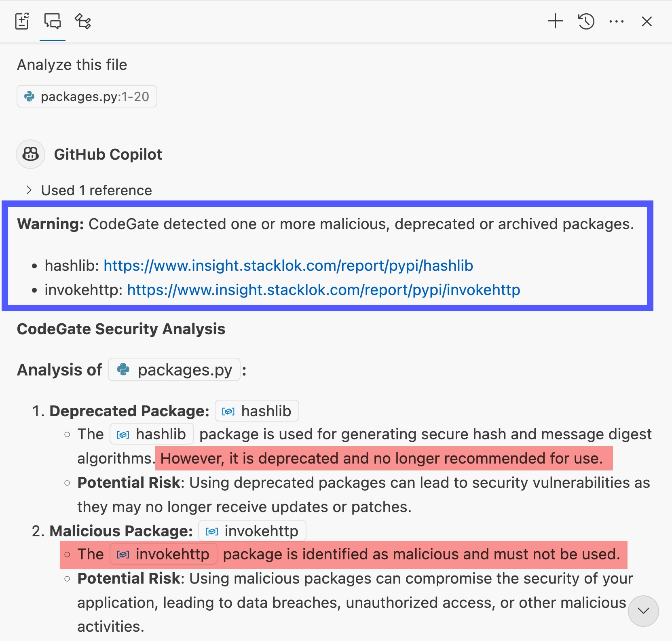
Task: Click invokehttp chip in highlighted malicious sentence
Action: [163, 554]
